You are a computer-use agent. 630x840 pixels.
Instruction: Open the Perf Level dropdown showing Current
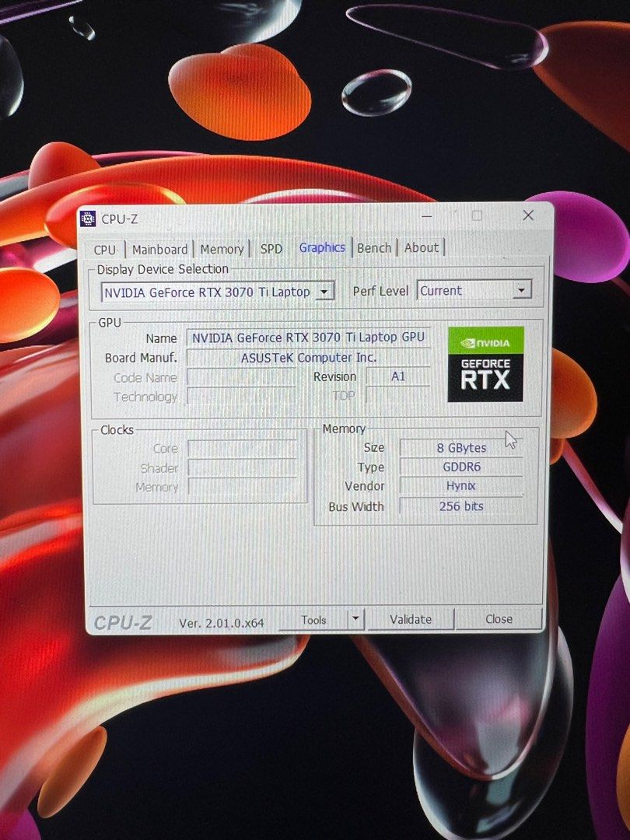click(521, 290)
